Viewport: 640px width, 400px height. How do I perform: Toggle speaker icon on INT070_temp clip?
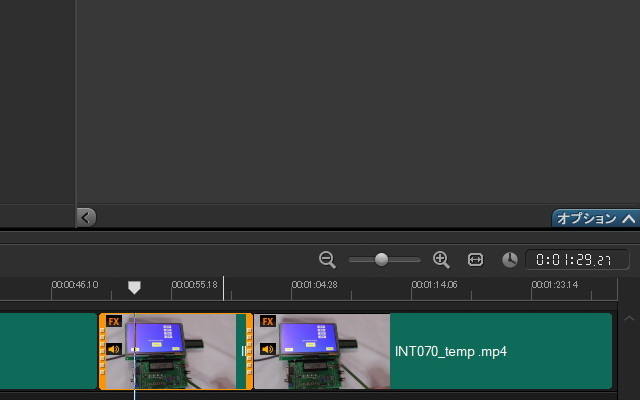tap(268, 349)
